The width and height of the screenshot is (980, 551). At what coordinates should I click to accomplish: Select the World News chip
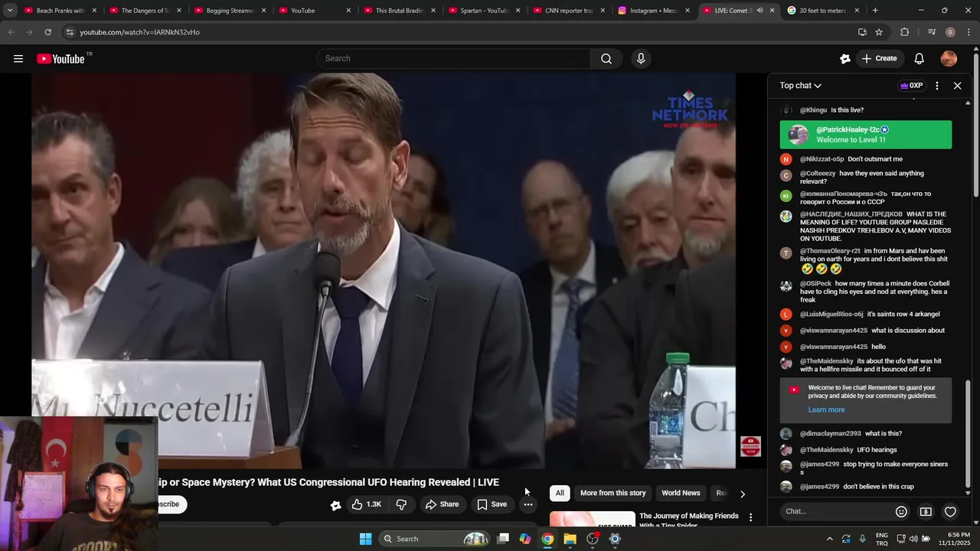click(681, 493)
